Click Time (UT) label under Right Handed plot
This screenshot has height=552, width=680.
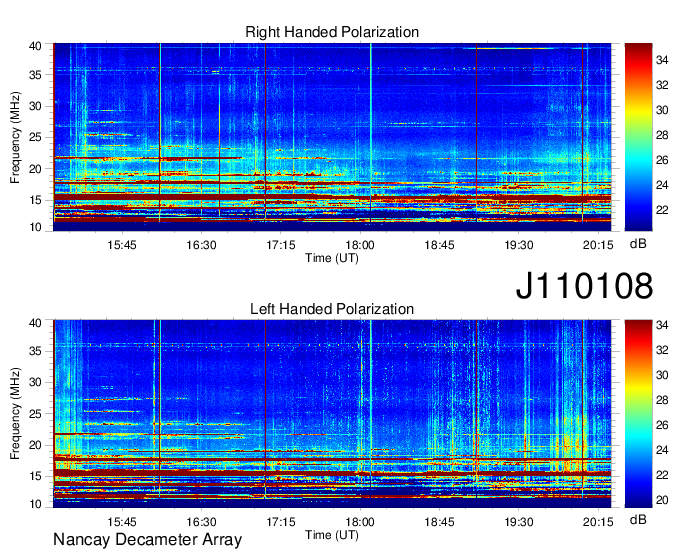(x=332, y=258)
